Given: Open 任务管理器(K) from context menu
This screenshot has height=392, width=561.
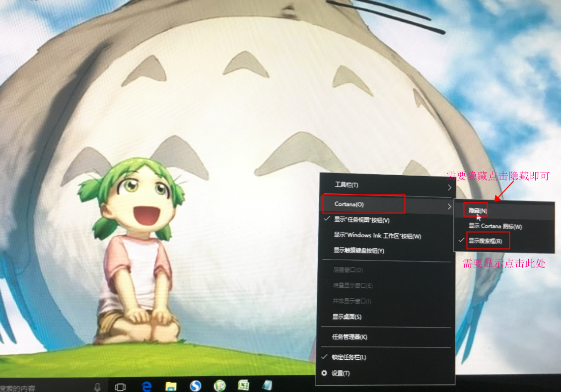Looking at the screenshot, I should pyautogui.click(x=386, y=337).
